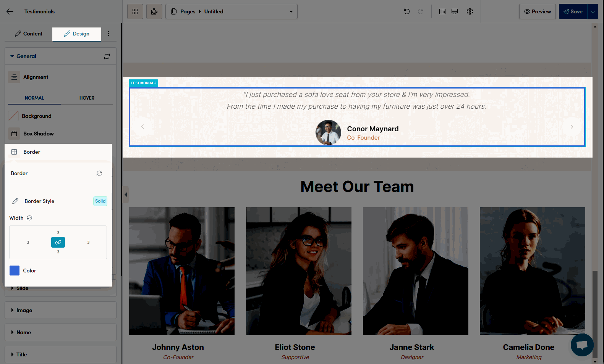Open page settings gear
Viewport: 604px width, 364px height.
tap(470, 11)
